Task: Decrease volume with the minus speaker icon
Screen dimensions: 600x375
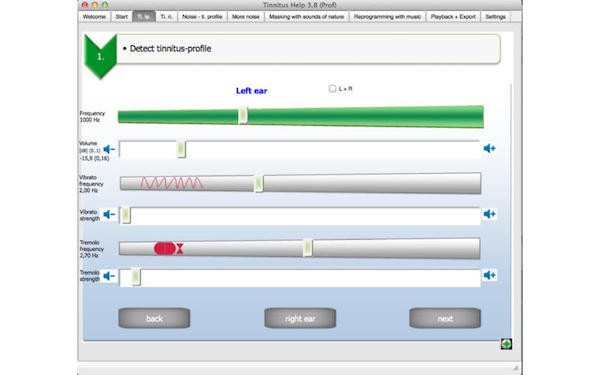Action: coord(109,149)
